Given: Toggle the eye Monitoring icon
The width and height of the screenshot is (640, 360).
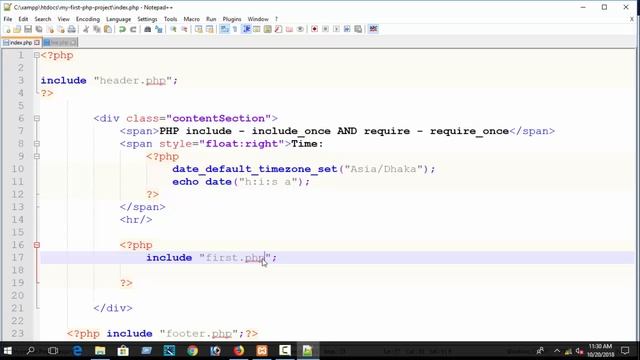Looking at the screenshot, I should [300, 29].
